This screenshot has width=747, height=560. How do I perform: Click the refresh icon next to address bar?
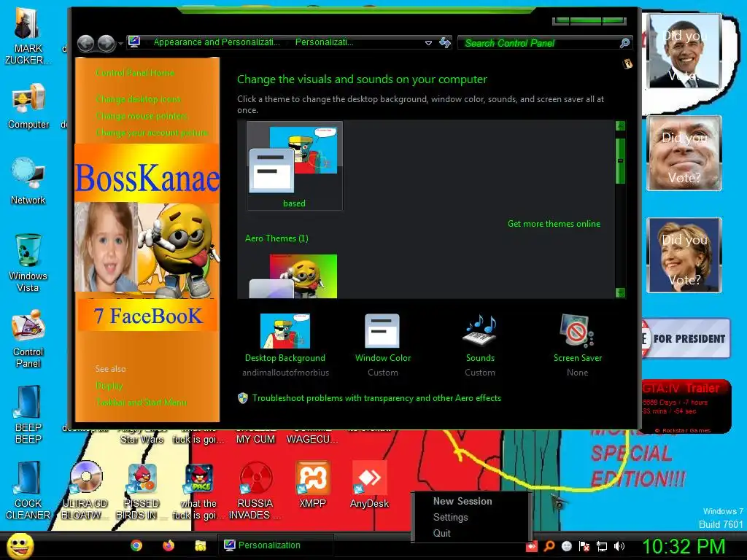pos(445,43)
